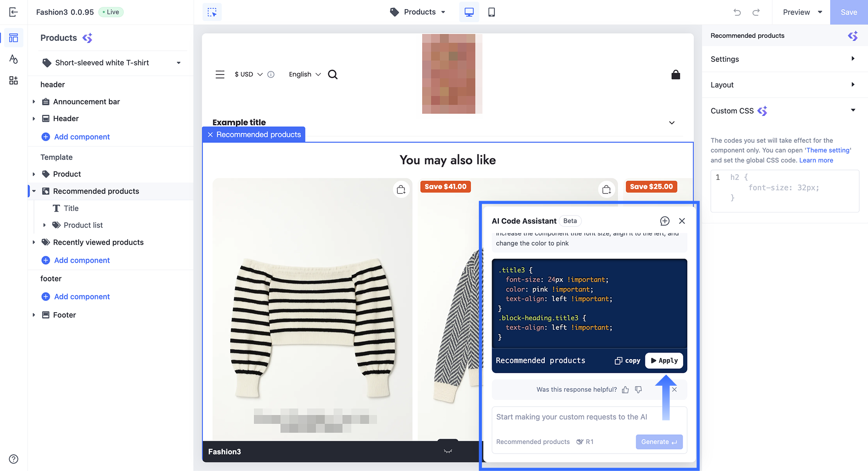Switch to mobile device preview
The image size is (868, 471).
[491, 12]
